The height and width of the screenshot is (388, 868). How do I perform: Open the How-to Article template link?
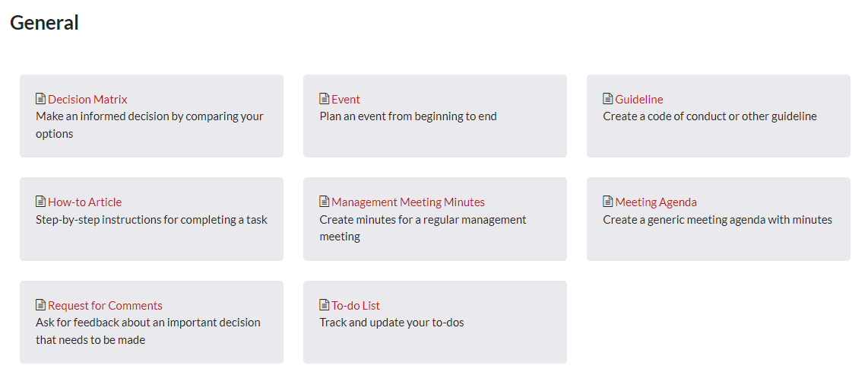[84, 202]
